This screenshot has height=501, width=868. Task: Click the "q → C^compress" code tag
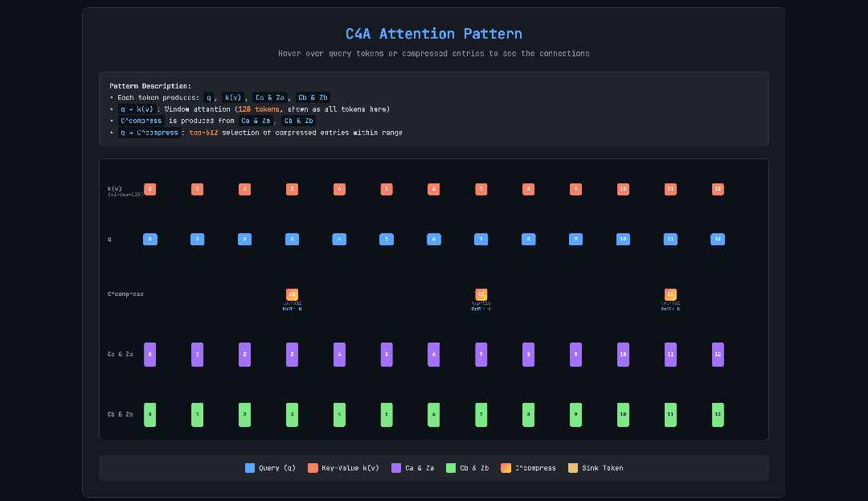149,133
